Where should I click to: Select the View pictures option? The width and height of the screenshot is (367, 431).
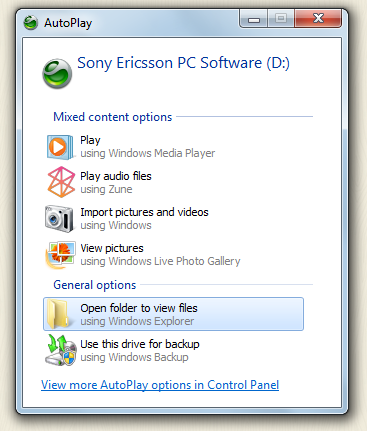click(173, 255)
